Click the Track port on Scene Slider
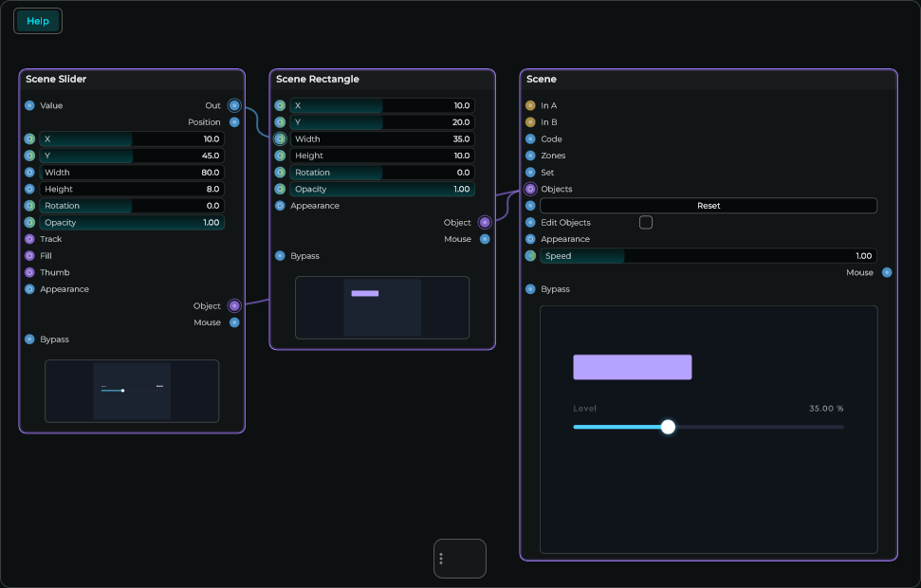Screen dimensions: 921x588 (29, 239)
